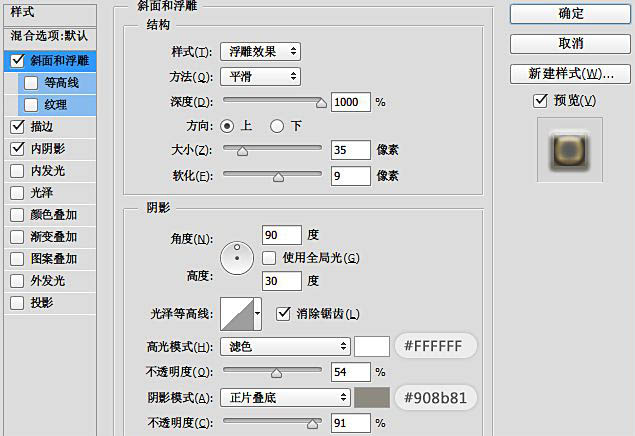Click the 软化 value field showing 9
Viewport: 635px width, 436px height.
pos(351,176)
